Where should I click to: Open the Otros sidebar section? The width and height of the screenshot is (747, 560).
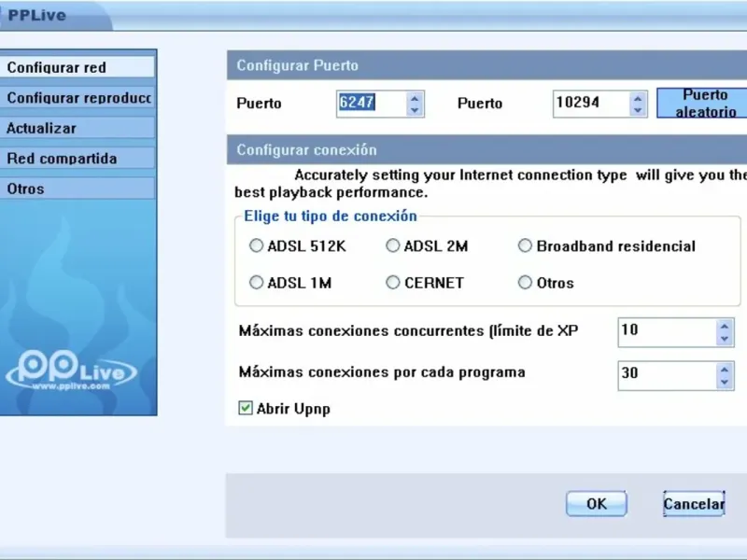click(78, 189)
